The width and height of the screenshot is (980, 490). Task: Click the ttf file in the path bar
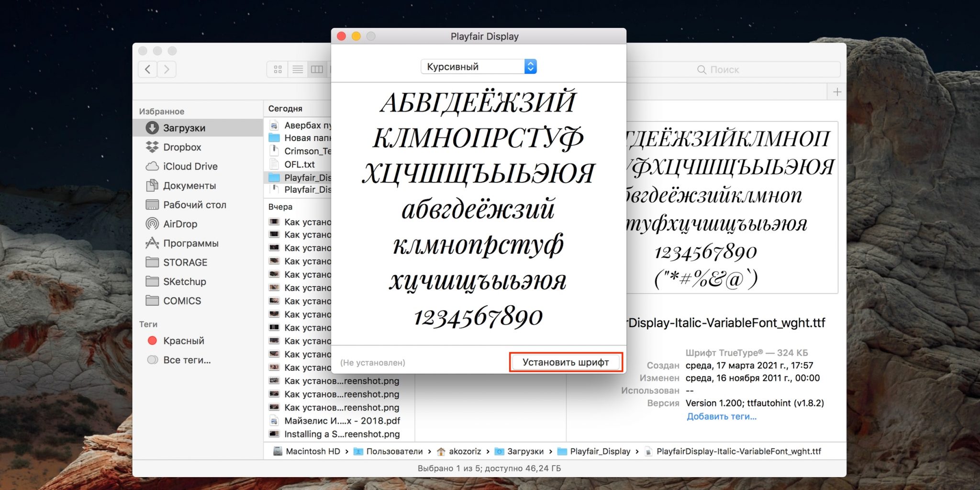coord(733,451)
